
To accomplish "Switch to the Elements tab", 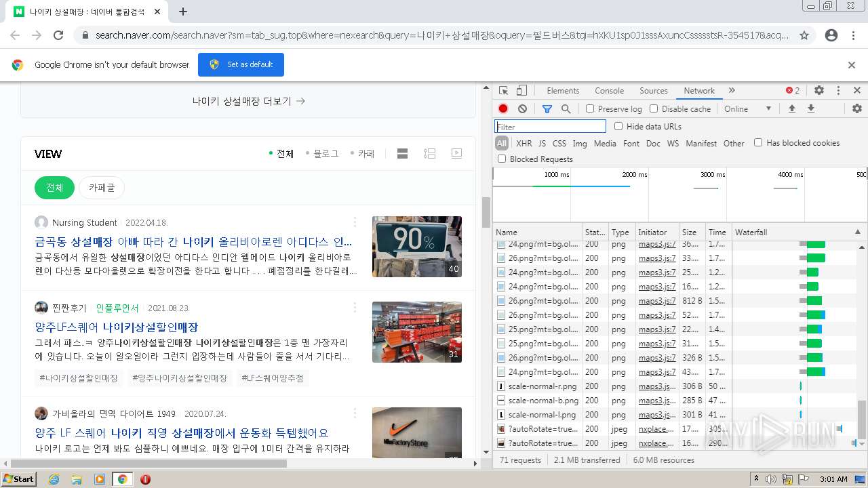I will pos(563,91).
